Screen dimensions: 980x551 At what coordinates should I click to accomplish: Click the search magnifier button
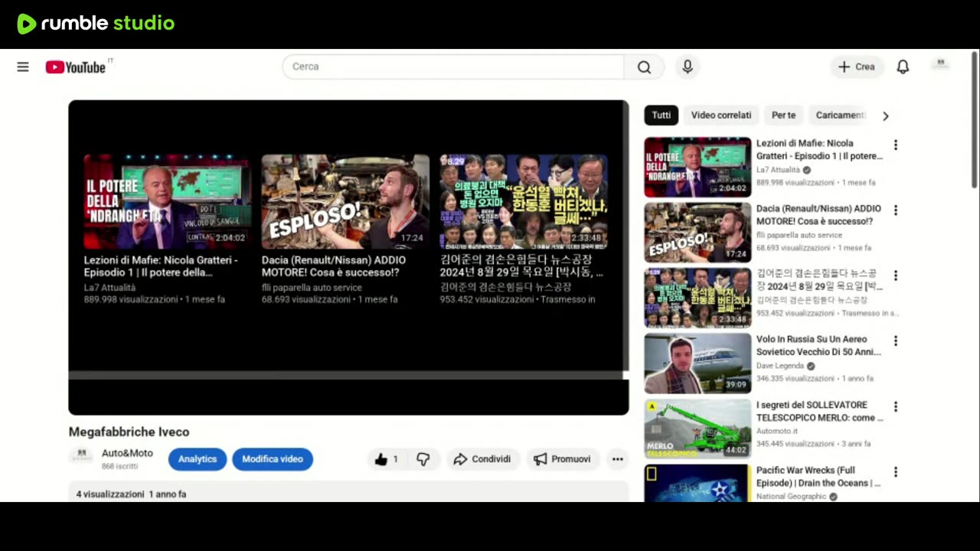644,67
